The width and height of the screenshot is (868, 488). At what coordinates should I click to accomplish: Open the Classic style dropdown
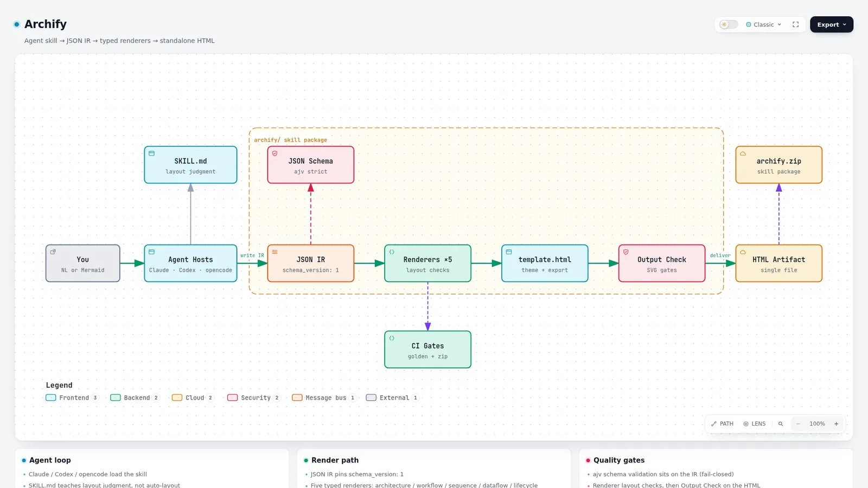point(764,24)
